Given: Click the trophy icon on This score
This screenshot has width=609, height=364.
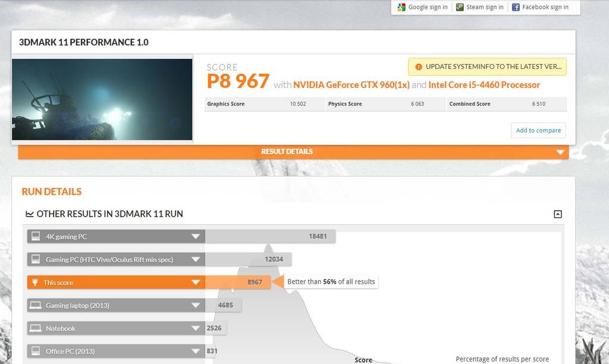Looking at the screenshot, I should pyautogui.click(x=35, y=283).
